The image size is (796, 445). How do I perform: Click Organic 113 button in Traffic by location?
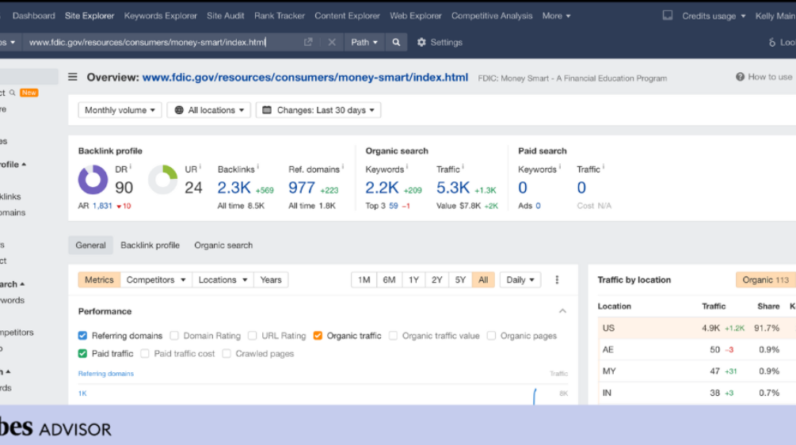766,280
